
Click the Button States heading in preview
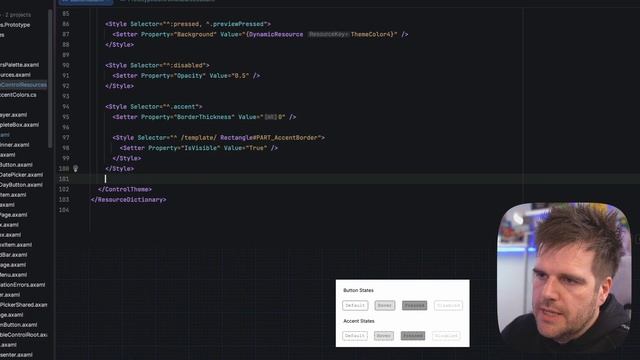click(x=358, y=290)
